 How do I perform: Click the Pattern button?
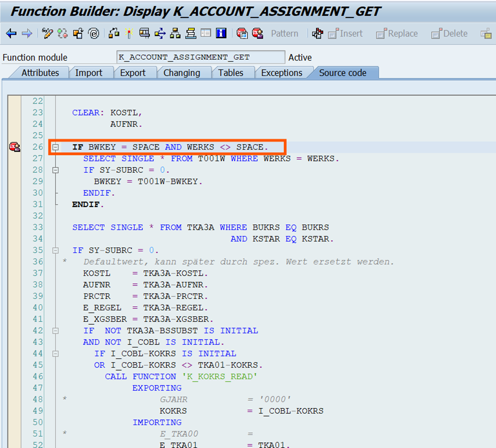click(284, 34)
